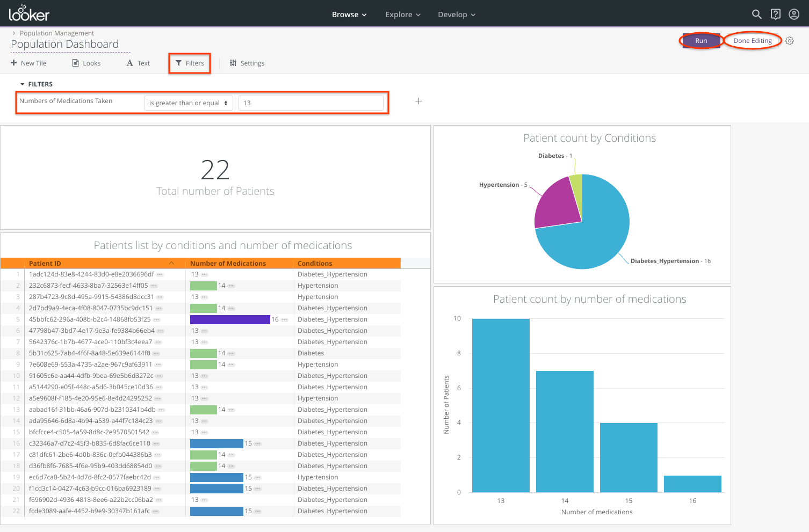The width and height of the screenshot is (809, 532).
Task: Click the filter value field containing 13
Action: [310, 103]
